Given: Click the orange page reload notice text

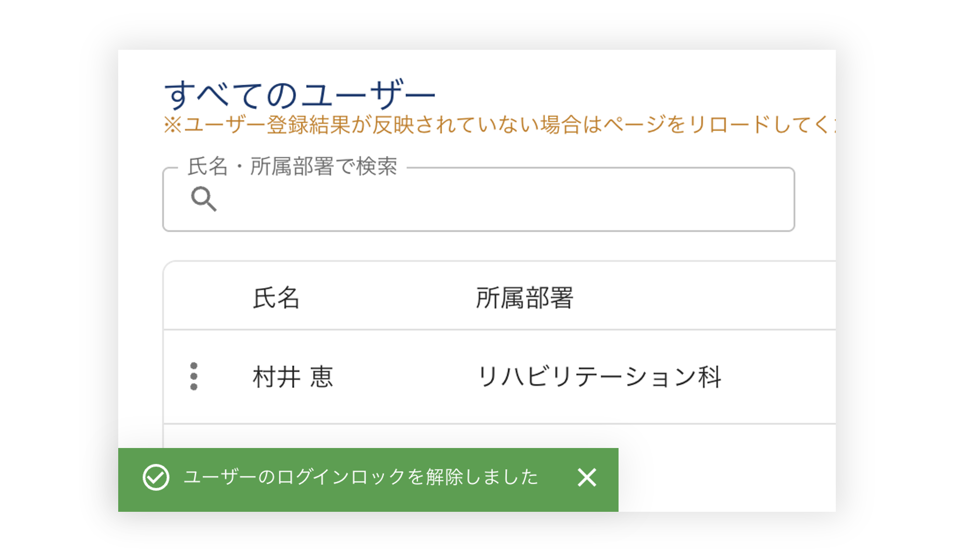Looking at the screenshot, I should click(498, 125).
